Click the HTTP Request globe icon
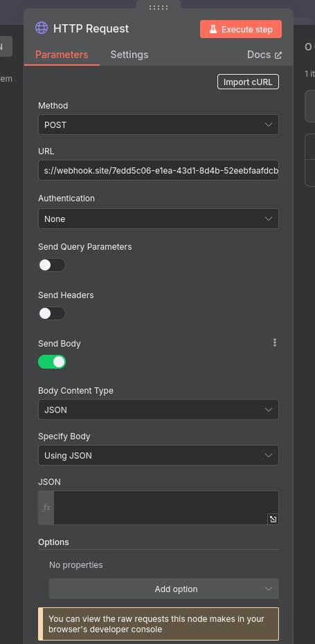The image size is (315, 644). [x=42, y=28]
